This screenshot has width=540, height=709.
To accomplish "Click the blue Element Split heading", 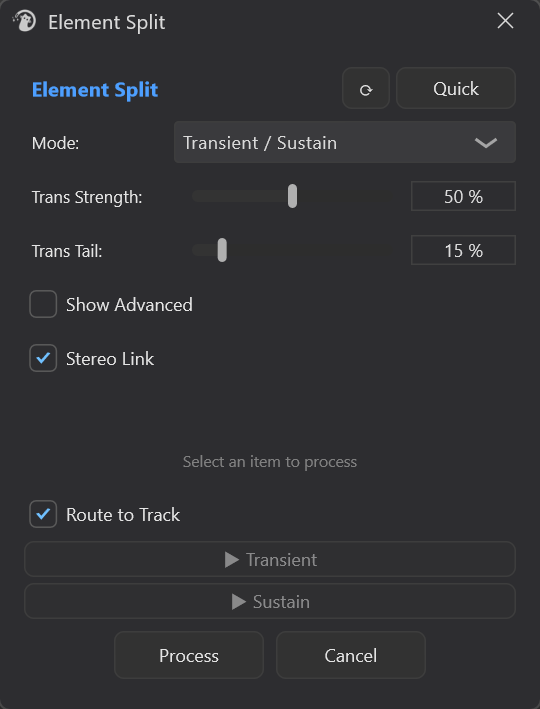I will [95, 90].
